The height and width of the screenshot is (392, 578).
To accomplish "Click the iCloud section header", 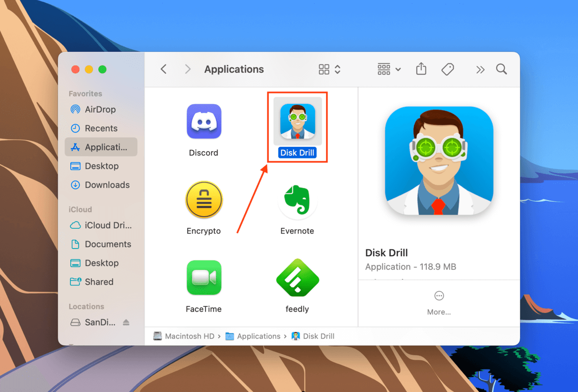I will [x=80, y=209].
